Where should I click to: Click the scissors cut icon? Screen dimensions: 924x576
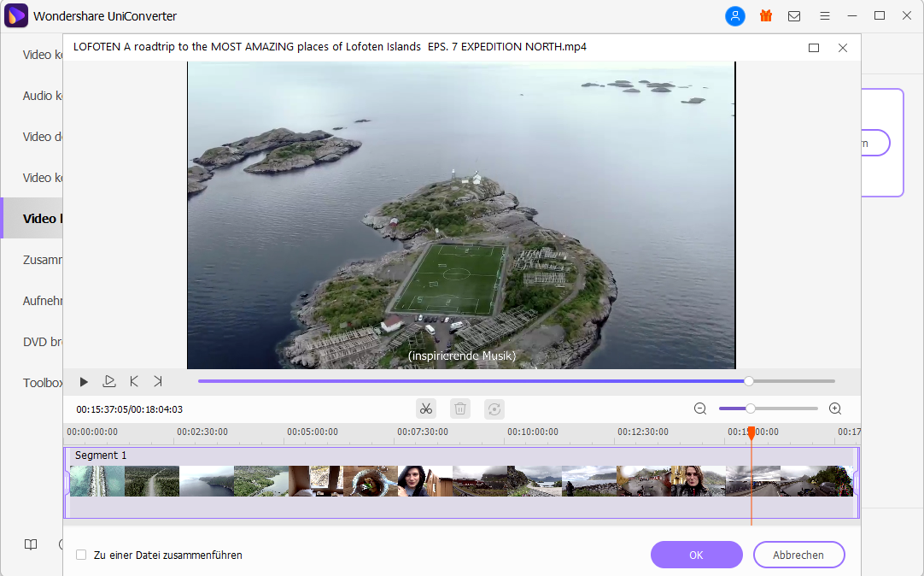pyautogui.click(x=425, y=408)
